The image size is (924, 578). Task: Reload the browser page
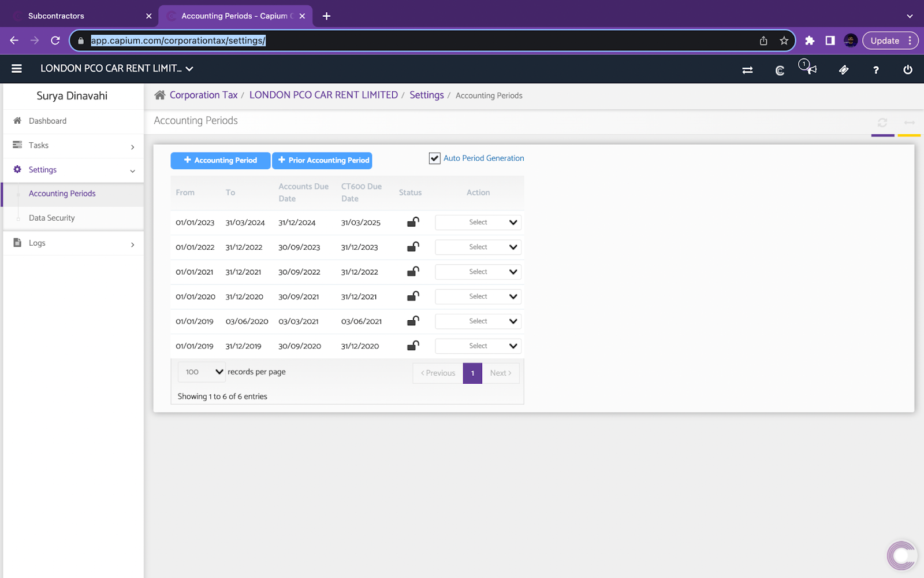(x=55, y=40)
